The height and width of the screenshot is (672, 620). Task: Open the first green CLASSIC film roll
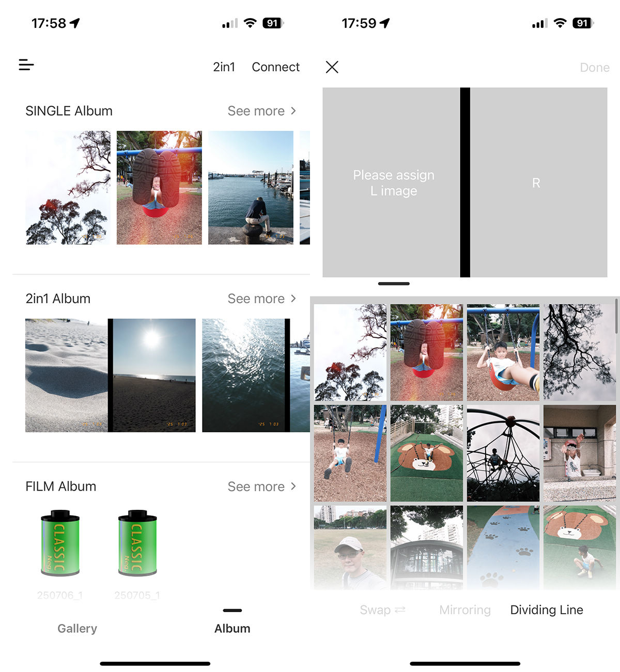(x=60, y=543)
